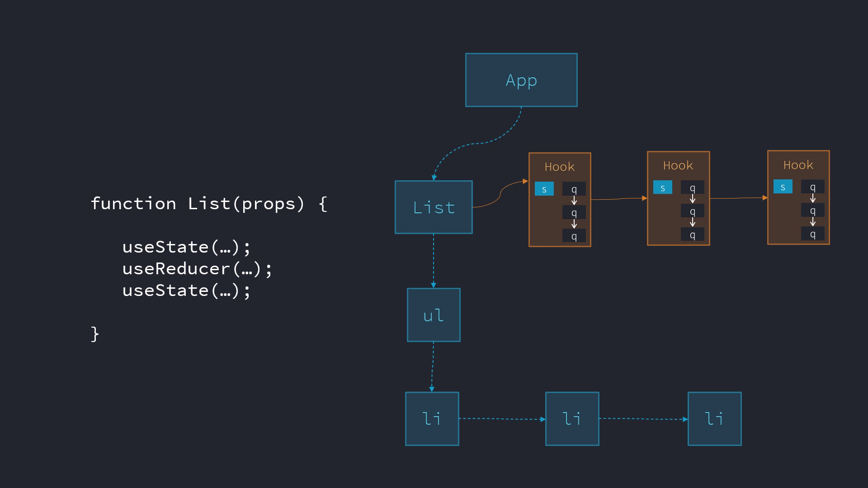868x488 pixels.
Task: Click bottom q box in third Hook
Action: (x=813, y=234)
